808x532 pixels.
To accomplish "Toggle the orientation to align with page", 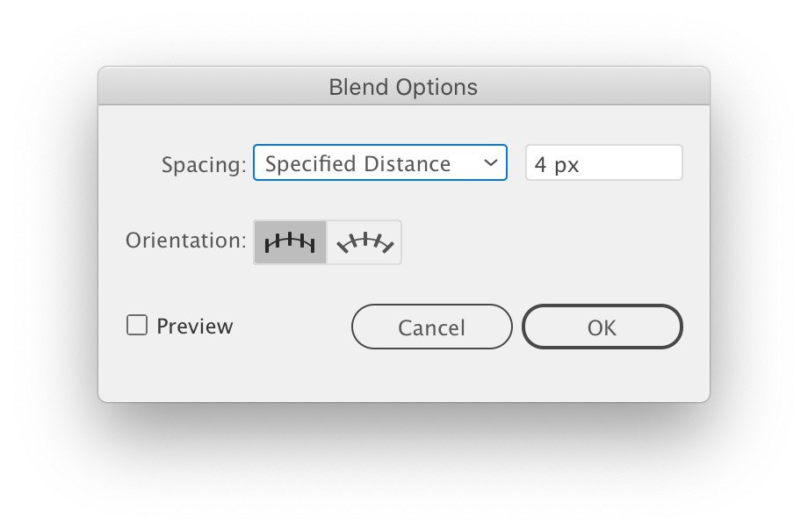I will tap(290, 242).
